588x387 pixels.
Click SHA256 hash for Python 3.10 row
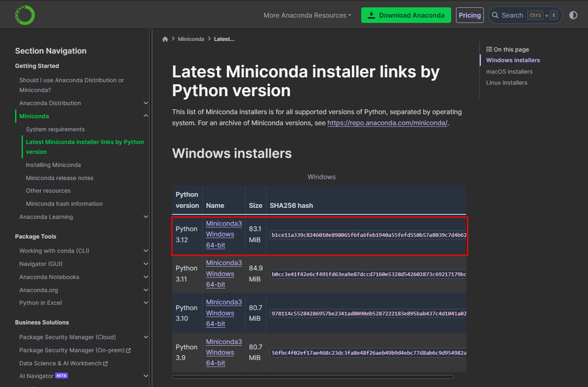(x=369, y=313)
